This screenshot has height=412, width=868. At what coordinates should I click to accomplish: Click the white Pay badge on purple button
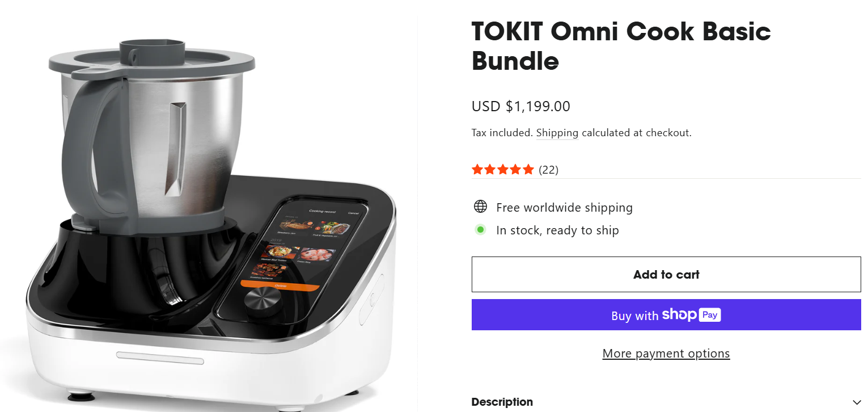point(710,314)
